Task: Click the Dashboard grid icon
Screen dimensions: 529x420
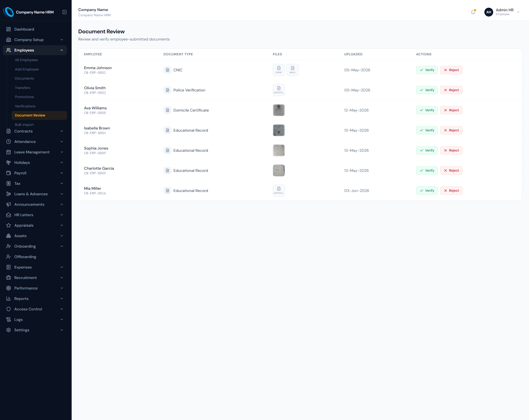Action: [x=9, y=29]
